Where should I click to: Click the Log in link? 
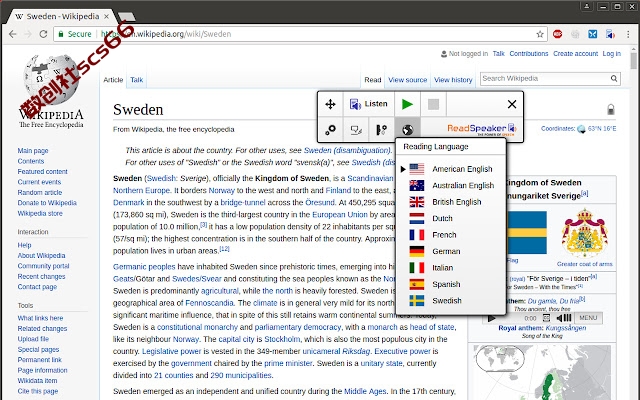tap(611, 53)
